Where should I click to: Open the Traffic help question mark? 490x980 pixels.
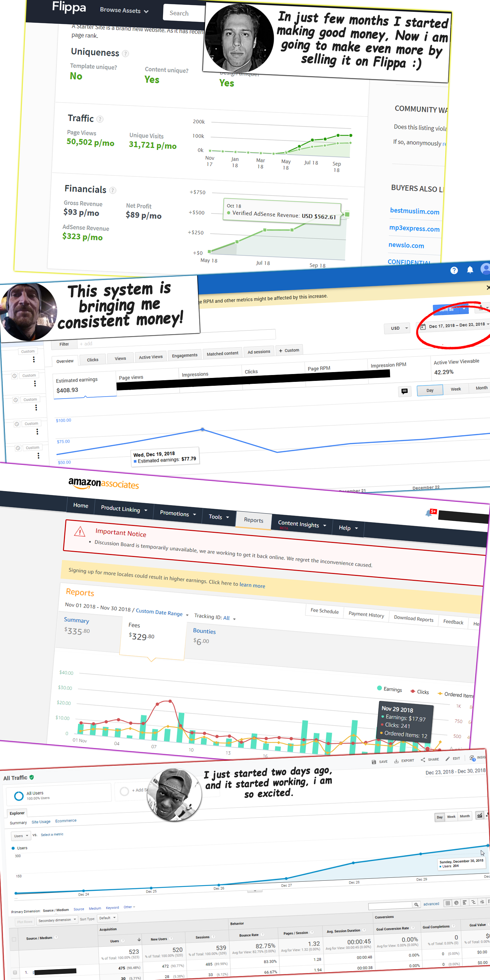pos(100,119)
